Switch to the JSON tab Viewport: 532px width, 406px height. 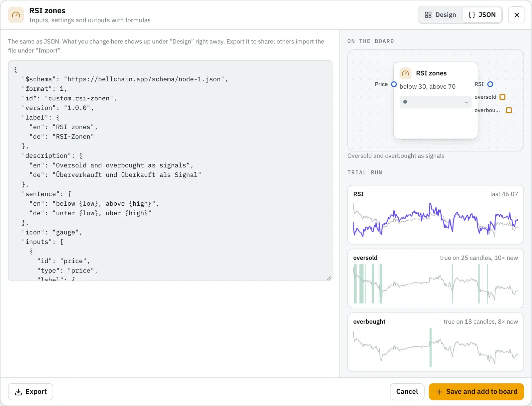coord(482,15)
